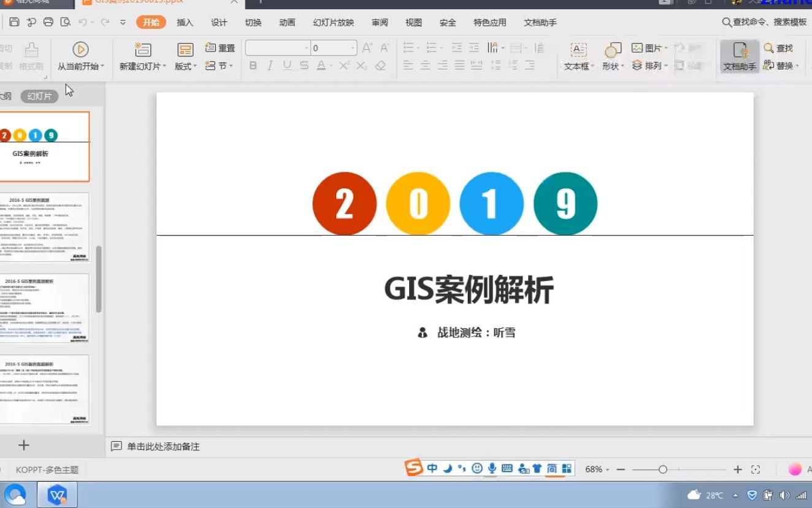Image resolution: width=812 pixels, height=508 pixels.
Task: Click the plus add slide button
Action: [x=24, y=445]
